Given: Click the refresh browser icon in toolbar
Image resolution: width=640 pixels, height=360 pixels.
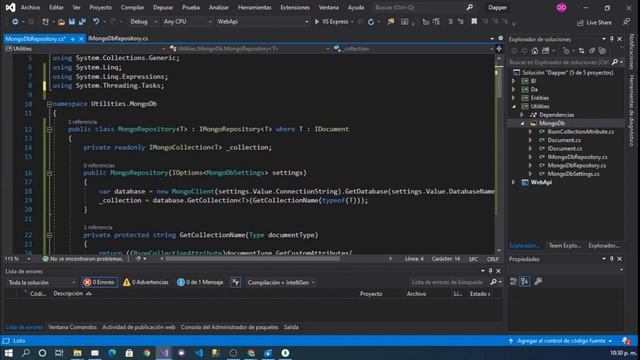Looking at the screenshot, I should point(371,22).
